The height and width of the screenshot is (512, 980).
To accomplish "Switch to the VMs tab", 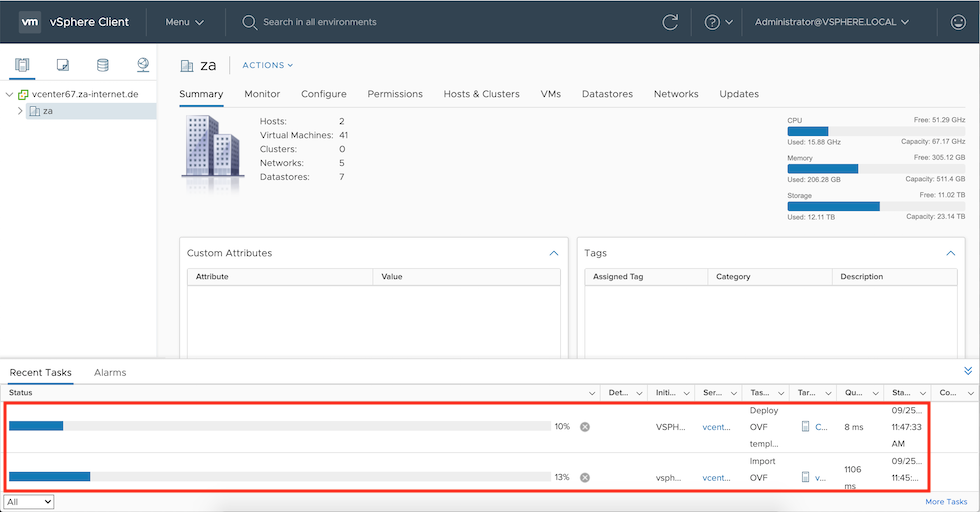I will (x=551, y=94).
